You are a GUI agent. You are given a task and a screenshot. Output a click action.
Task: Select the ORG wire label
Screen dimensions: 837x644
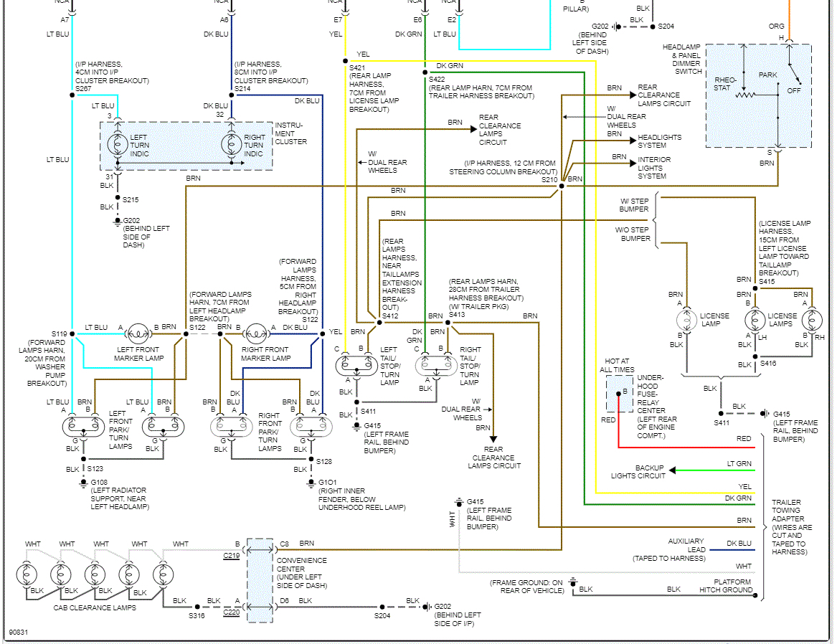[776, 26]
